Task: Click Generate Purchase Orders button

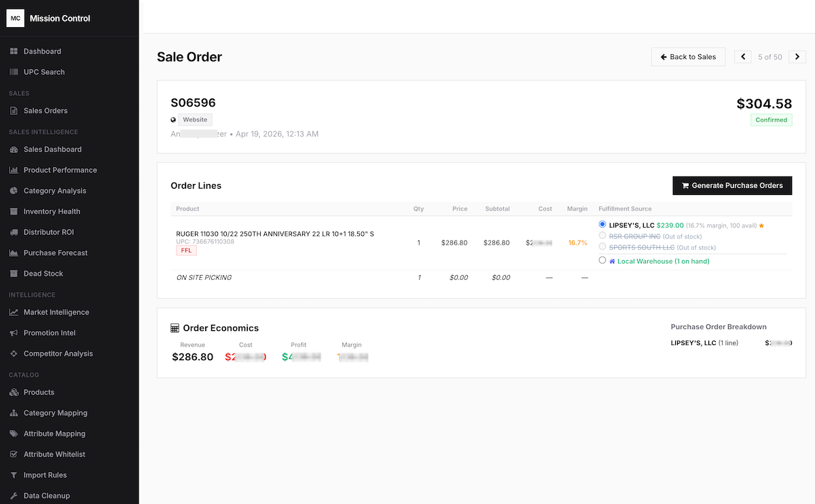Action: (x=732, y=185)
